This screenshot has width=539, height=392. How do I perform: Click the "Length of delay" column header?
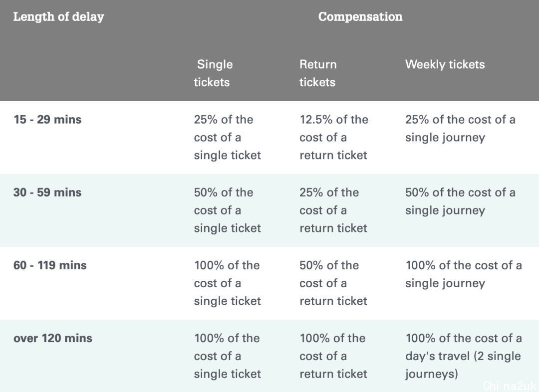coord(58,17)
